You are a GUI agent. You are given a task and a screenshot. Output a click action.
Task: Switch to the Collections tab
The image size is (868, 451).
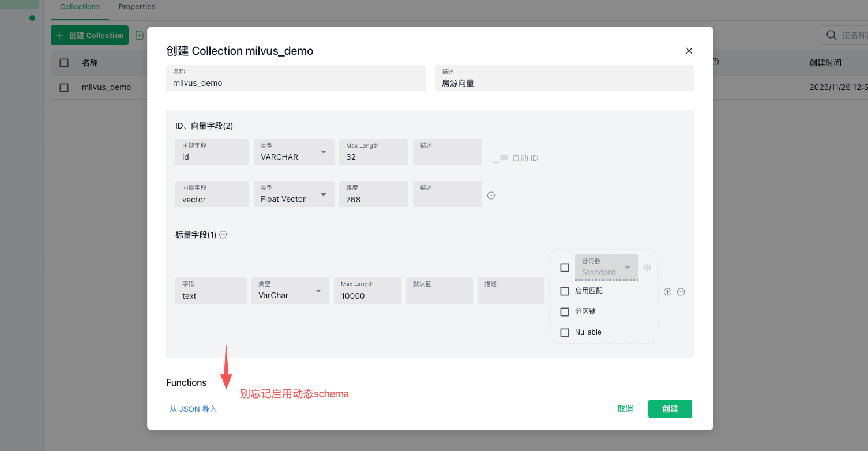pos(80,7)
